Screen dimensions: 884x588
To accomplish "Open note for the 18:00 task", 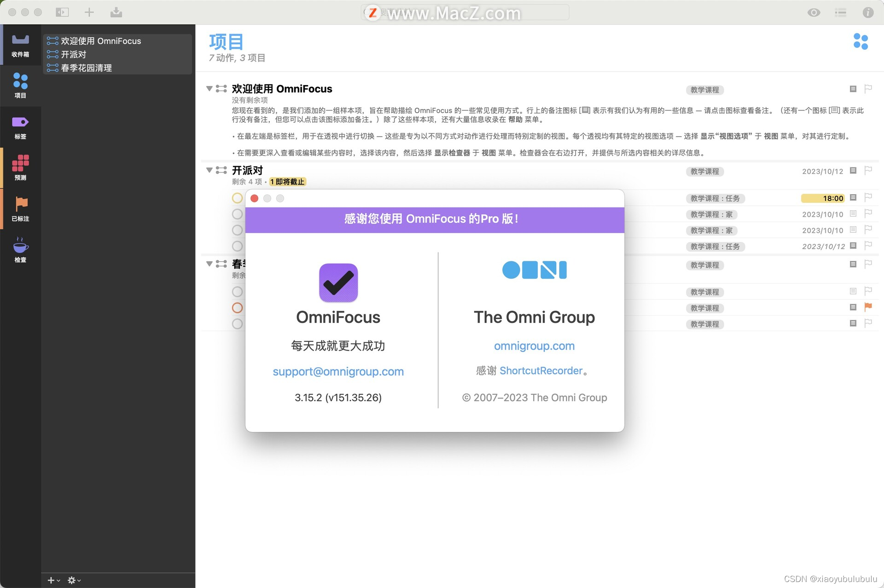I will [853, 197].
